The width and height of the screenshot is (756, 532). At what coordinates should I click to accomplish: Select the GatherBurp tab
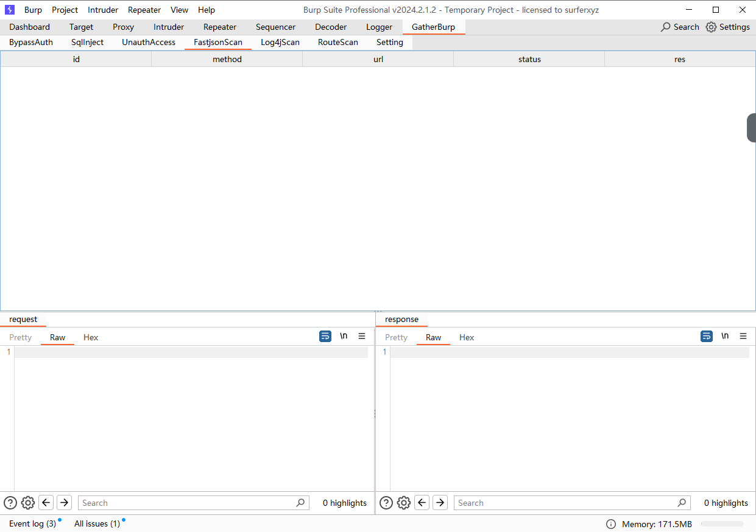(433, 27)
